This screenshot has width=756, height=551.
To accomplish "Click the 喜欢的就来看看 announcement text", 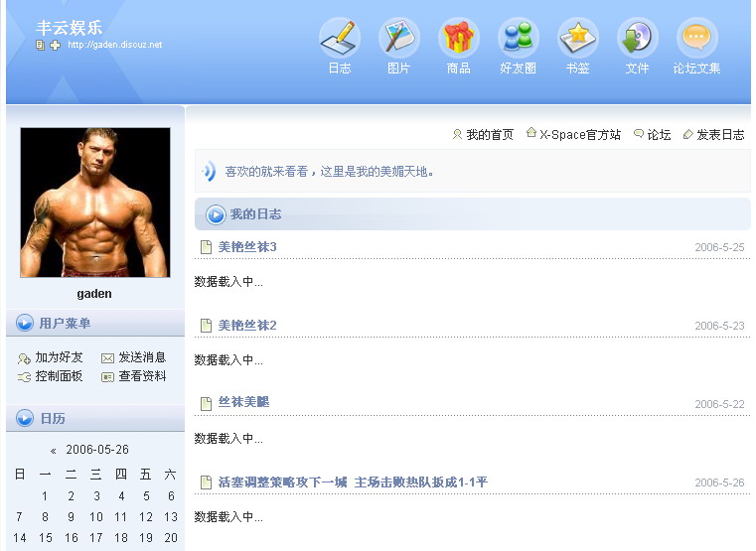I will pos(329,172).
